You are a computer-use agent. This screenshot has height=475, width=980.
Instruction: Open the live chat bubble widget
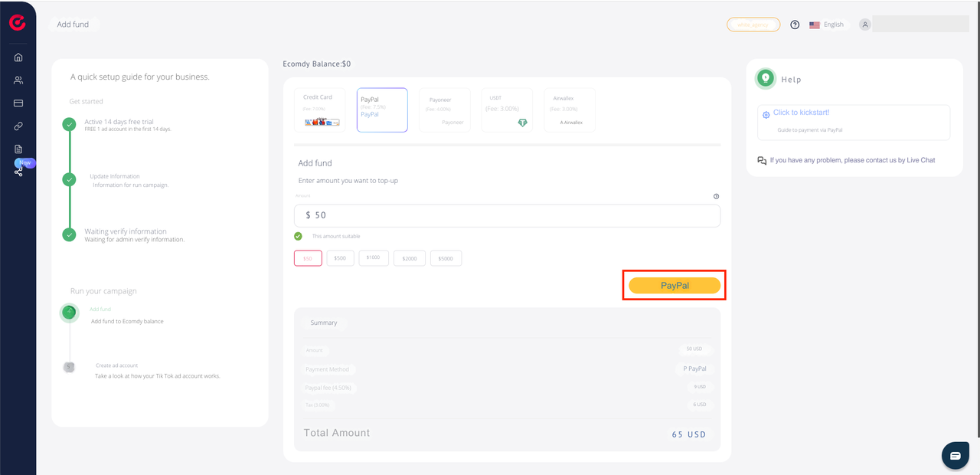tap(955, 455)
